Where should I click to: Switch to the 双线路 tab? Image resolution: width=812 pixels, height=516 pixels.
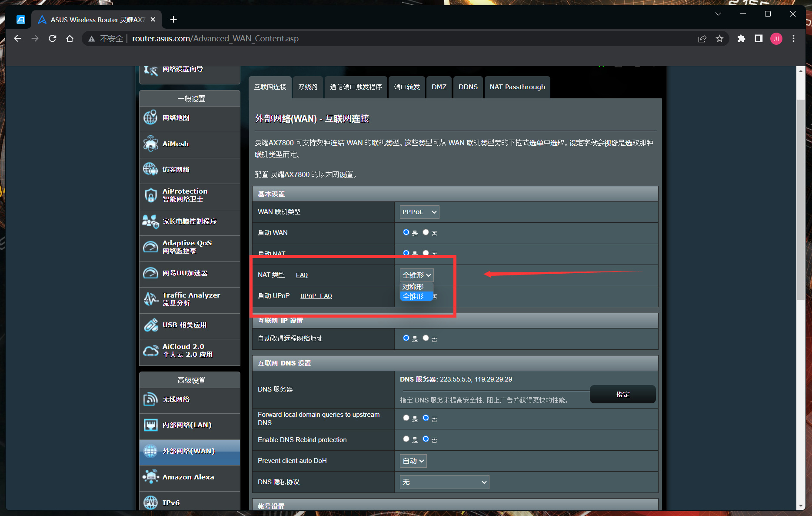click(x=308, y=87)
